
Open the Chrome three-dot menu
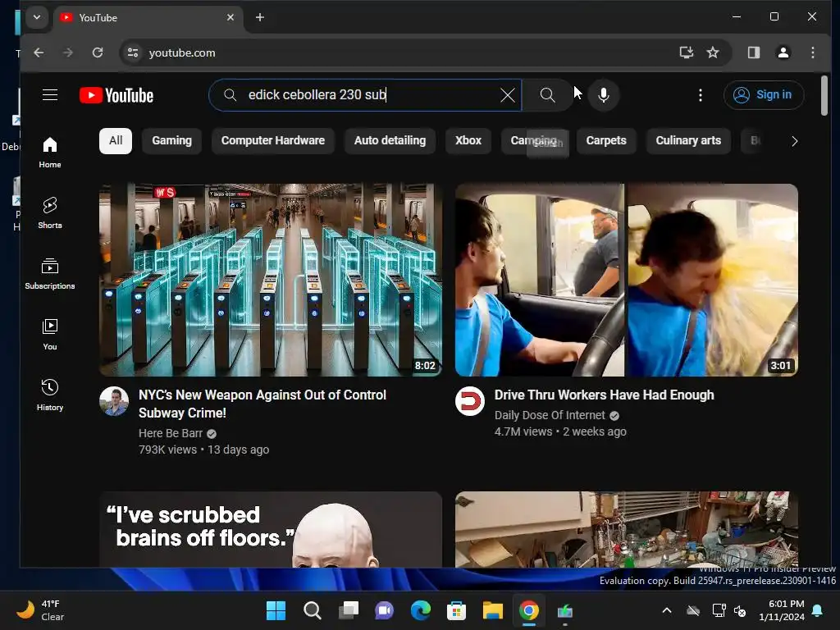(x=813, y=52)
